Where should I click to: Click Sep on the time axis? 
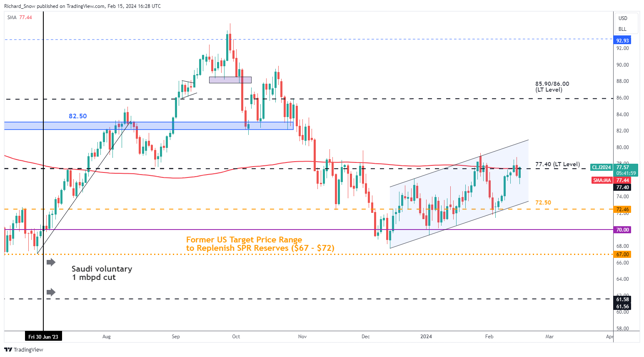point(176,337)
